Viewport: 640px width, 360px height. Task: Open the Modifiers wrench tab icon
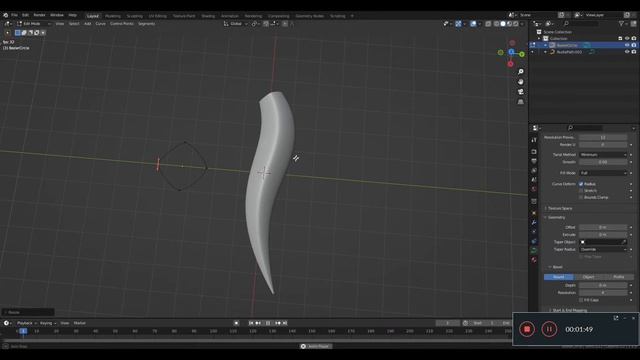[x=534, y=222]
